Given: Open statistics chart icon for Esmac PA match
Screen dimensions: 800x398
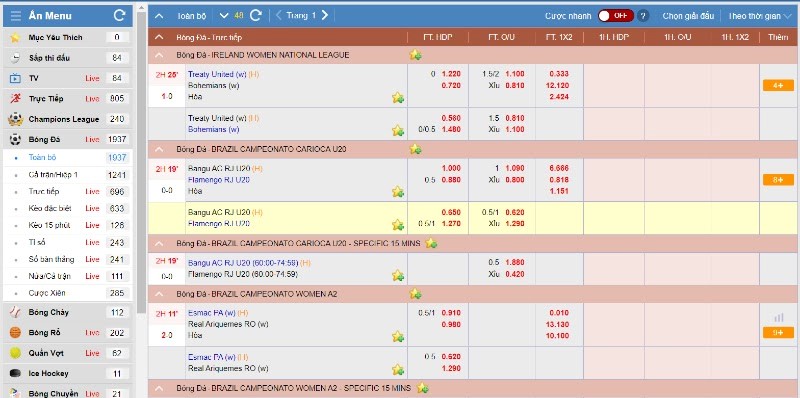Looking at the screenshot, I should click(778, 317).
